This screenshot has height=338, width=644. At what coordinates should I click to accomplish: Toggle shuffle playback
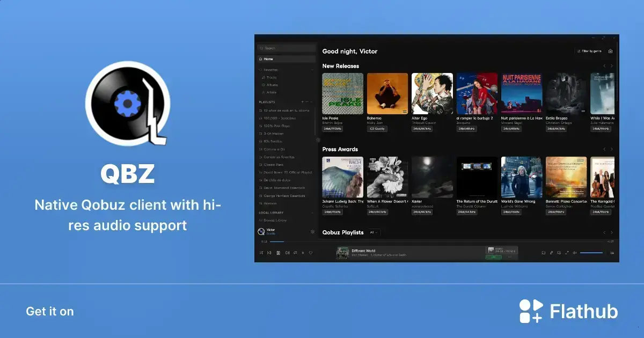point(261,253)
